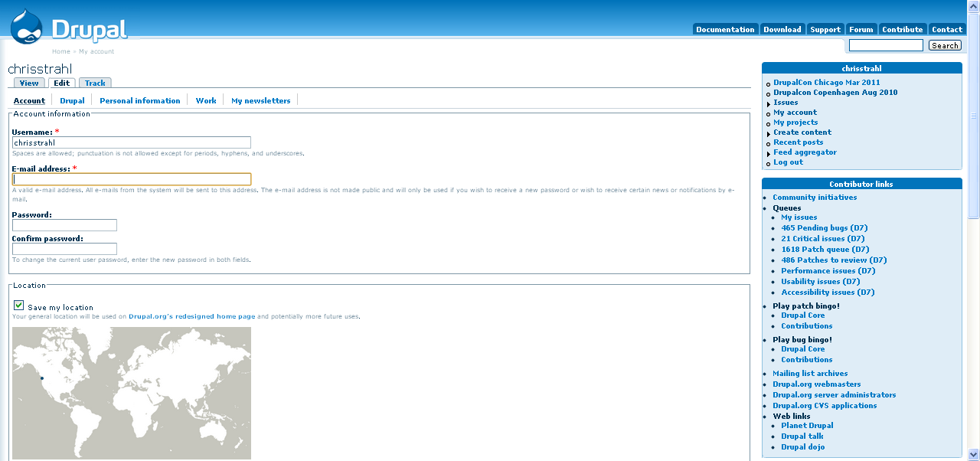Image resolution: width=980 pixels, height=461 pixels.
Task: Open Drupalcon Copenhagen Aug 2010 link
Action: (x=835, y=93)
